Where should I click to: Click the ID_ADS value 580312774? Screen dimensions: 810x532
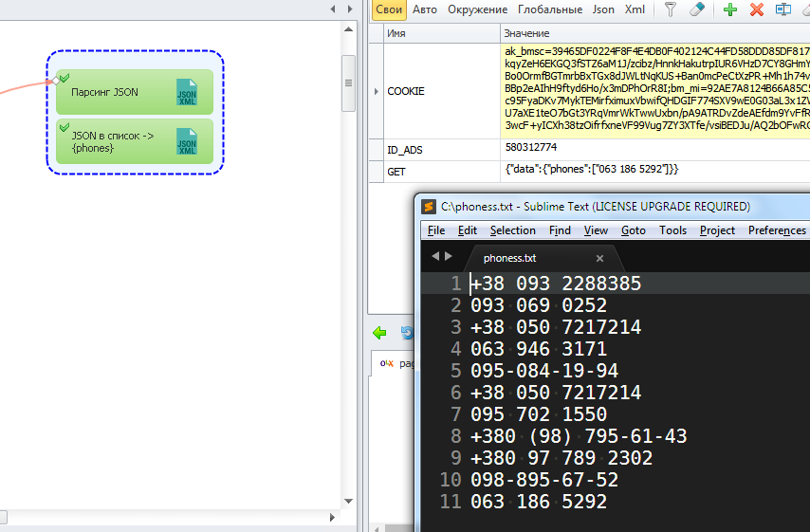(531, 147)
